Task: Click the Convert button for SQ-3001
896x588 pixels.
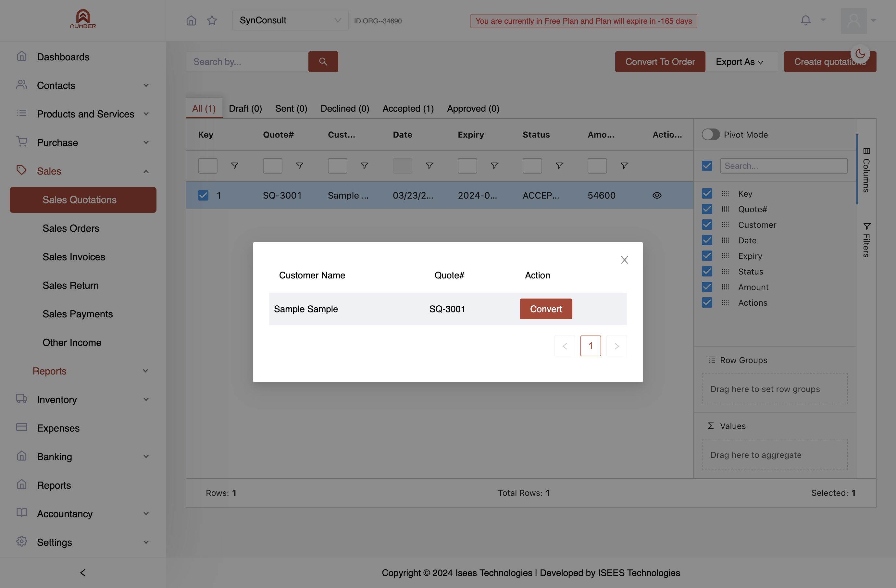Action: 545,309
